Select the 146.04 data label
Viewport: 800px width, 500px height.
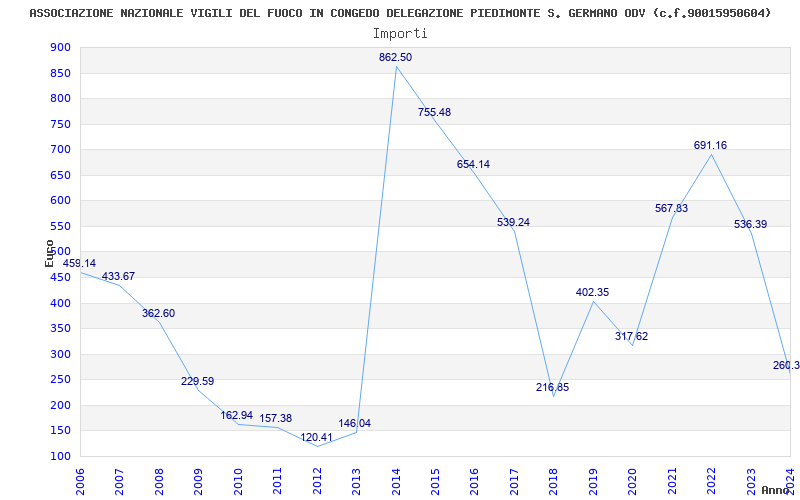pyautogui.click(x=355, y=423)
